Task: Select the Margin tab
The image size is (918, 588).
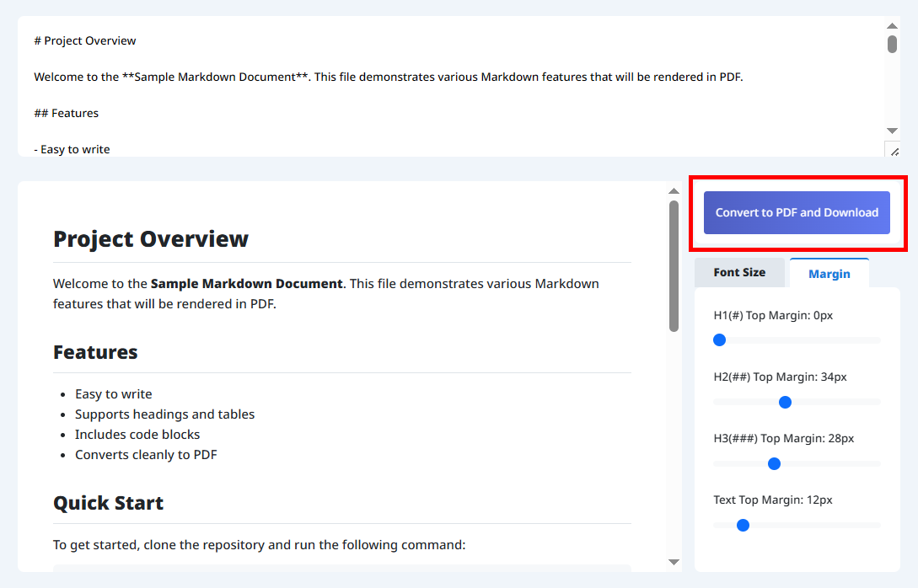Action: point(829,273)
